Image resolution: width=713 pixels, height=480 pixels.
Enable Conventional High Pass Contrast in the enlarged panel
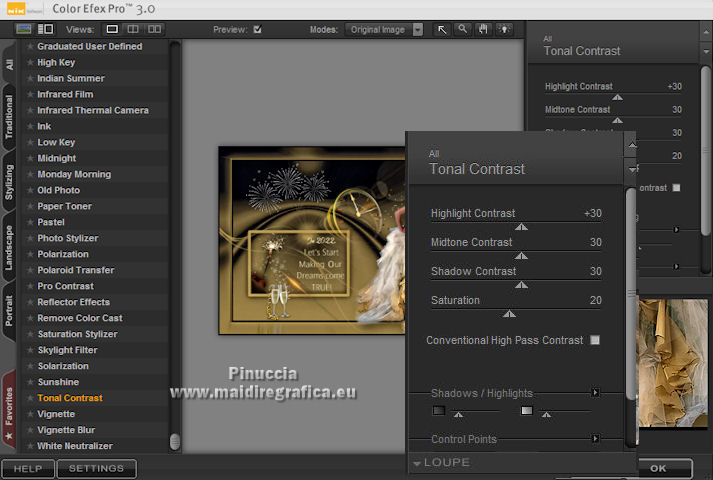[595, 340]
